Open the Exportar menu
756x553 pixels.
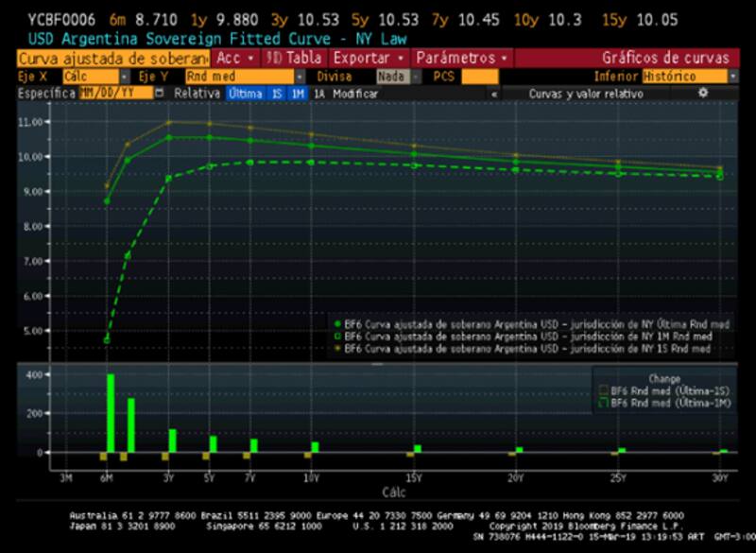click(x=369, y=58)
